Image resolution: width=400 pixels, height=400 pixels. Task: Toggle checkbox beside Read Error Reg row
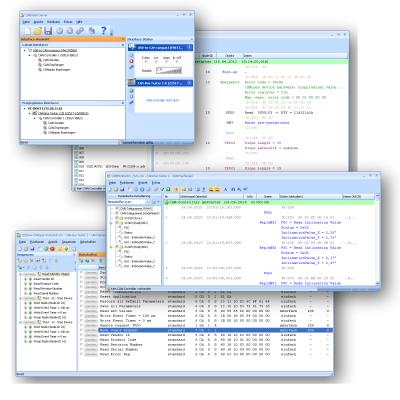point(81,354)
